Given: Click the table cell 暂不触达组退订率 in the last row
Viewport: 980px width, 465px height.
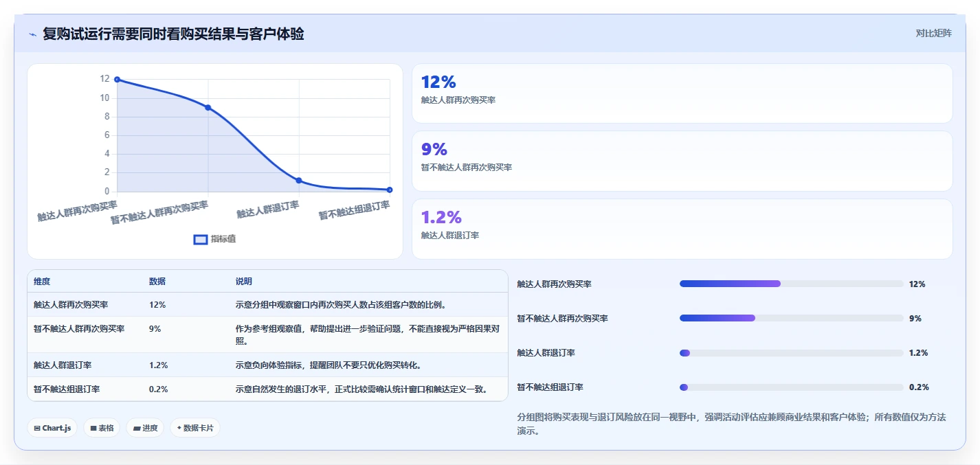Looking at the screenshot, I should [67, 389].
